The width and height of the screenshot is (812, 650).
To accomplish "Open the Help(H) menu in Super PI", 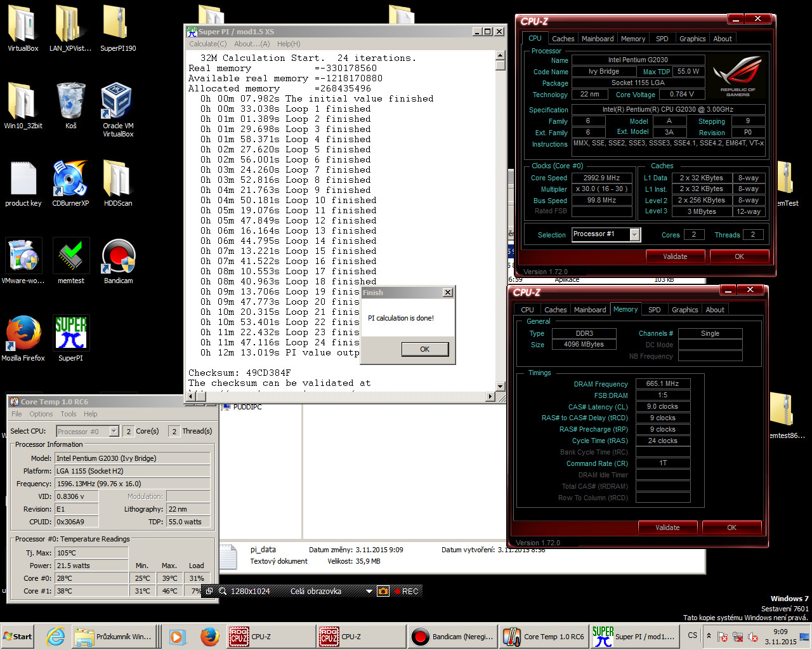I will coord(289,44).
